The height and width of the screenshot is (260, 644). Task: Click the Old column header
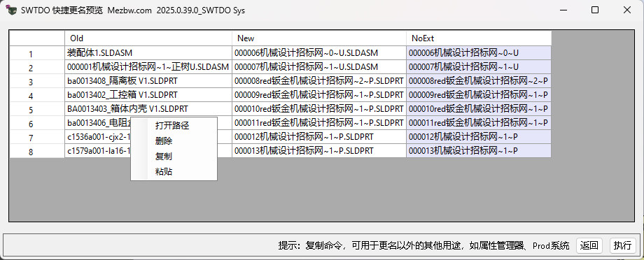[148, 38]
